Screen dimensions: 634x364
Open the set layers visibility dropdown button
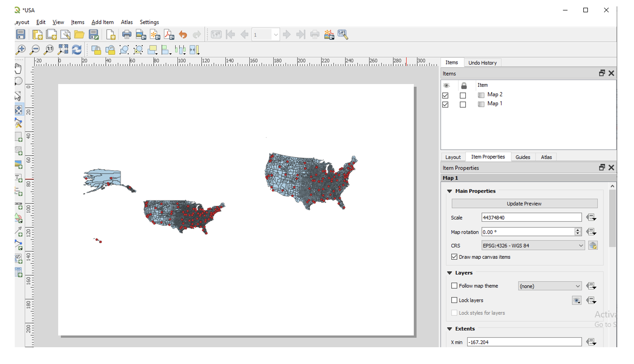click(x=577, y=300)
